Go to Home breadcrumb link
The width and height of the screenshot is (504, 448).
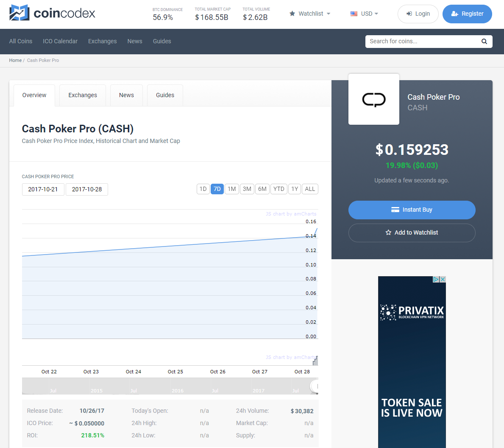click(x=15, y=60)
